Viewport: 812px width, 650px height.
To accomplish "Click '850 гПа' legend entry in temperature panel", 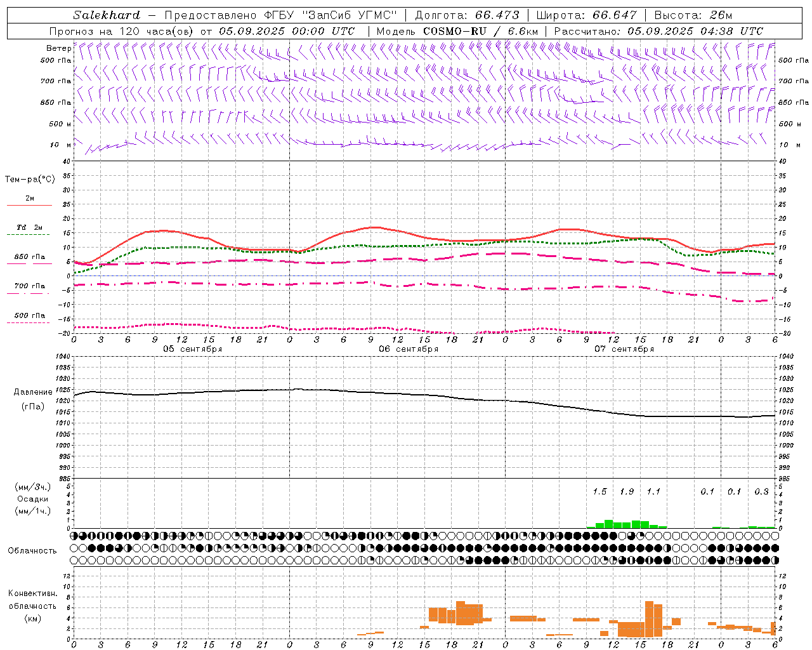I will (29, 257).
